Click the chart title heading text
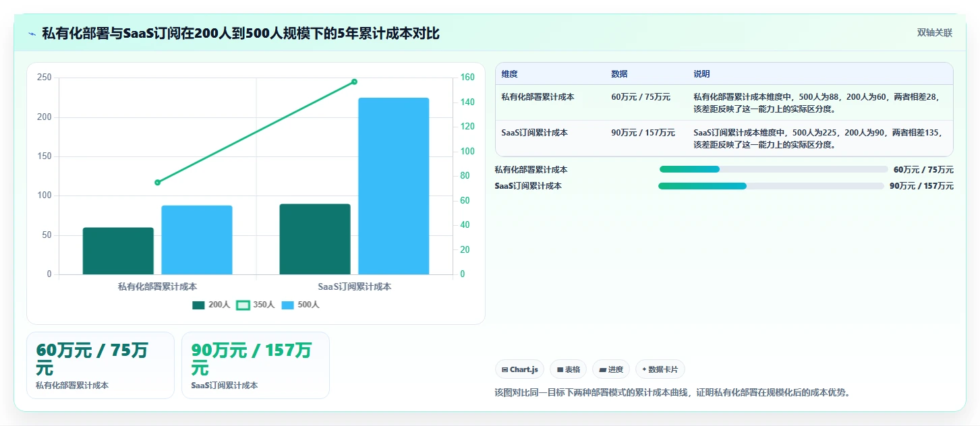This screenshot has height=426, width=980. click(241, 33)
